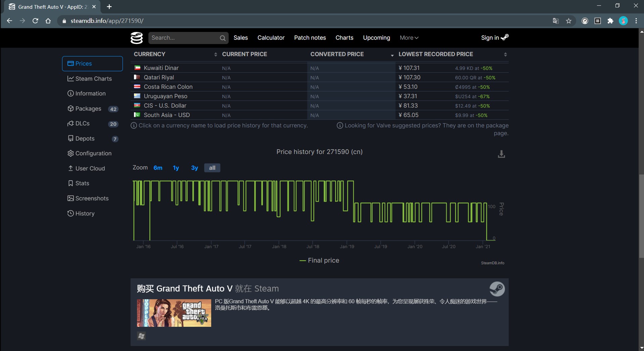644x351 pixels.
Task: Click the Steam logo in store widget
Action: tap(497, 289)
